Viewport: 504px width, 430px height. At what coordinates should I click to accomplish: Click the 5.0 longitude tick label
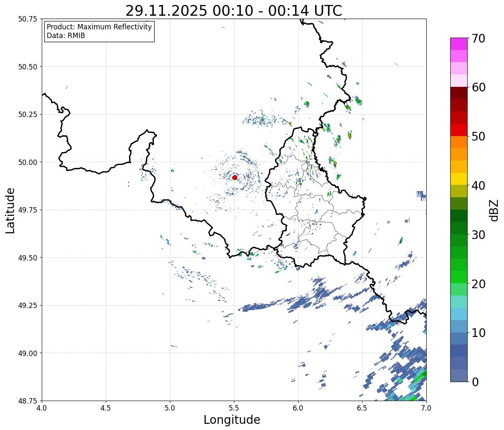click(170, 408)
